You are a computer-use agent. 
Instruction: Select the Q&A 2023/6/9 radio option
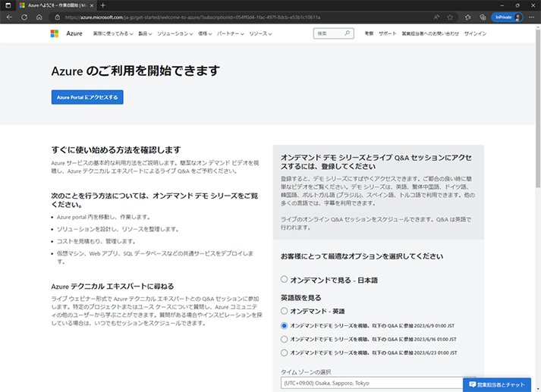pos(284,325)
